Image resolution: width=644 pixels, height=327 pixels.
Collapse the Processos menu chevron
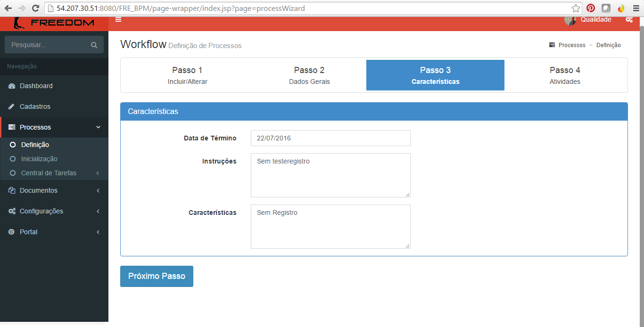[98, 127]
